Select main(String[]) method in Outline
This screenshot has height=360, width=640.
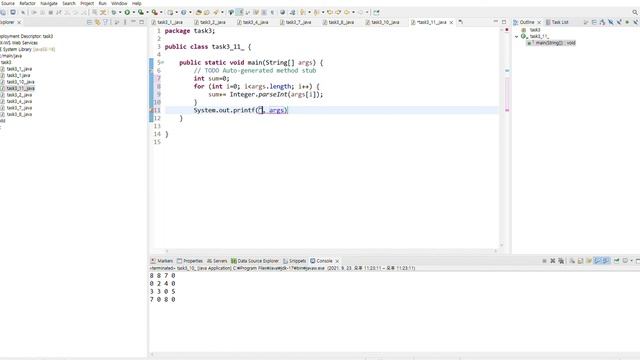pos(551,42)
